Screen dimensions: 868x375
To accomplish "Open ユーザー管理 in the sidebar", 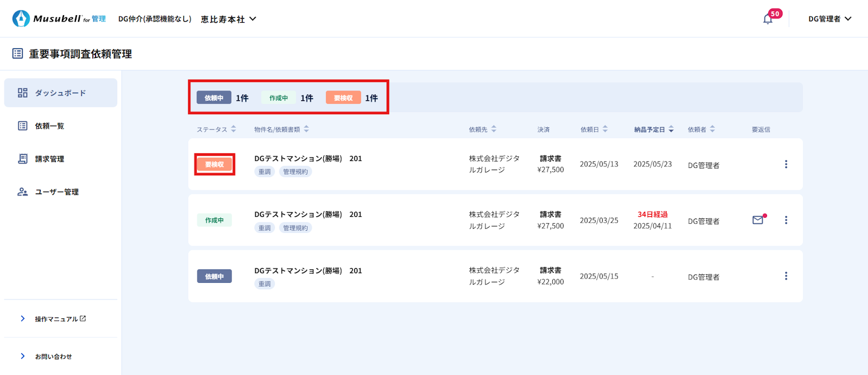I will coord(56,192).
